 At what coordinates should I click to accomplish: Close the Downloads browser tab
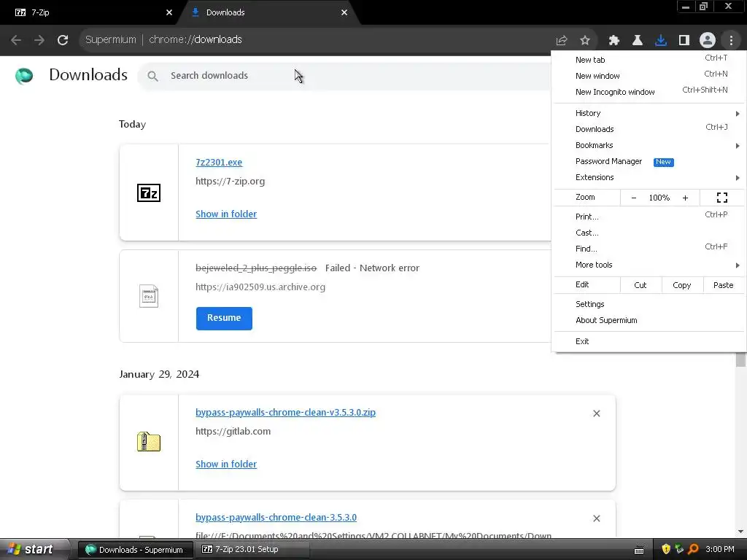(344, 12)
